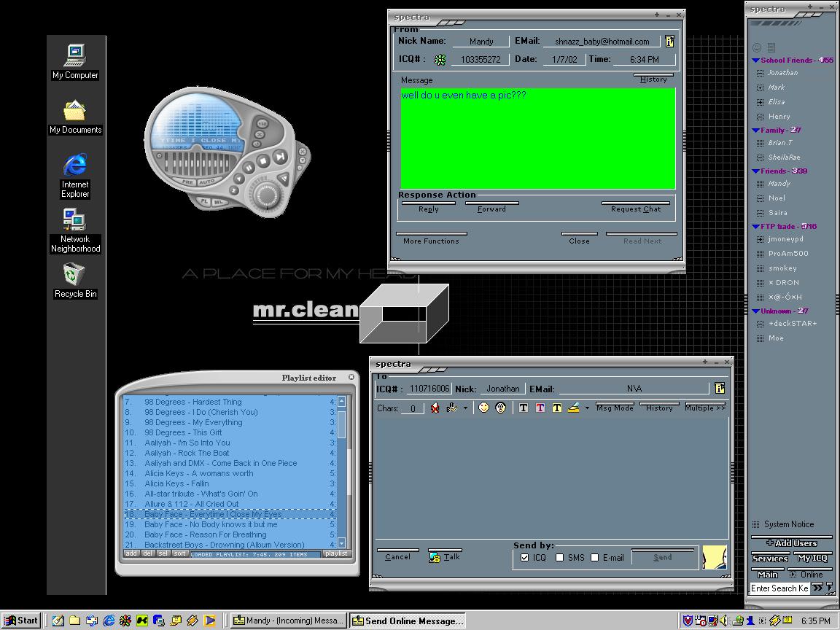Open the spell check dropdown arrow
This screenshot has height=630, width=840.
tap(465, 408)
